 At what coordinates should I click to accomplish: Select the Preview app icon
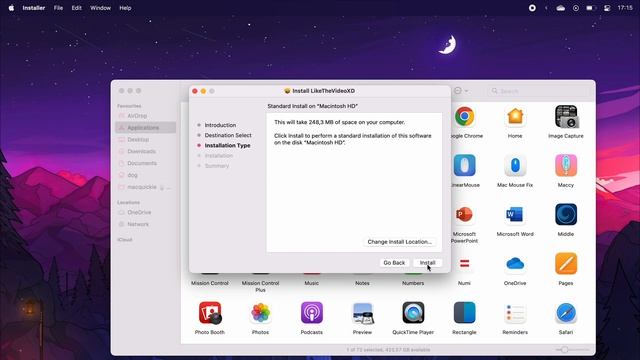click(x=362, y=313)
